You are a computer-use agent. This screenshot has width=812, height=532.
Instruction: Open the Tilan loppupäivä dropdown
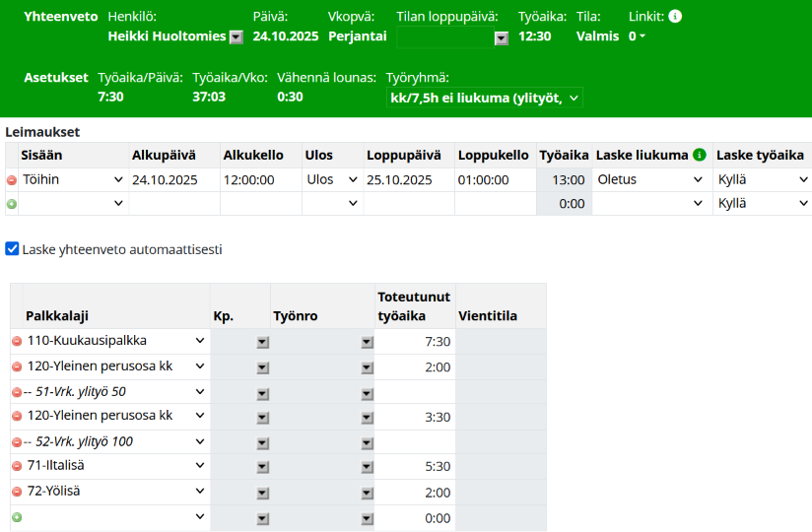501,37
